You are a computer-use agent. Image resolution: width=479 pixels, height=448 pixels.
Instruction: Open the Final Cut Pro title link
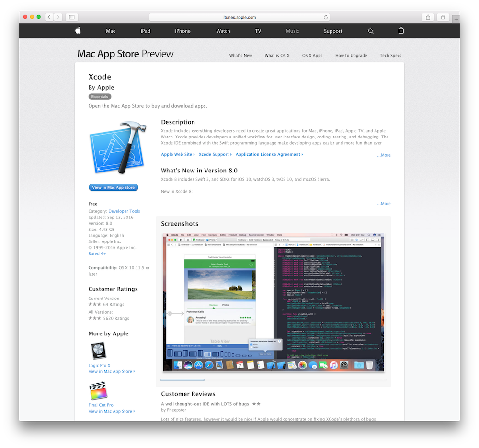[x=101, y=405]
